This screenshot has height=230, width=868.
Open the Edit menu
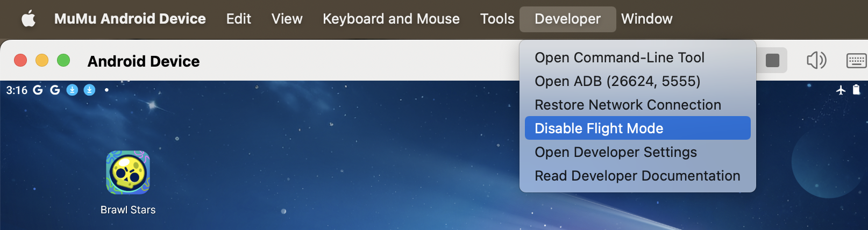238,19
